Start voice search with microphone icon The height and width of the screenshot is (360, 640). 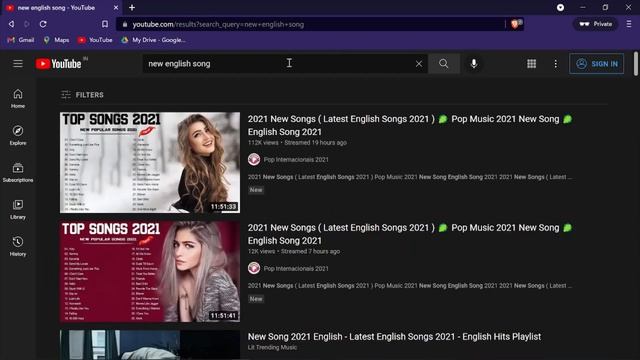pyautogui.click(x=474, y=64)
